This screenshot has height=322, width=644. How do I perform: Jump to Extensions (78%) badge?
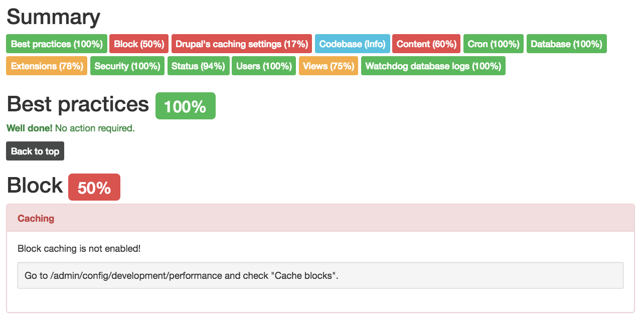click(47, 66)
